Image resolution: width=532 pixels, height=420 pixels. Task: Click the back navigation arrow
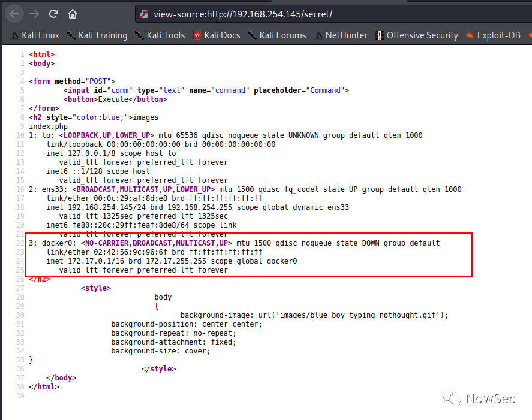point(13,13)
